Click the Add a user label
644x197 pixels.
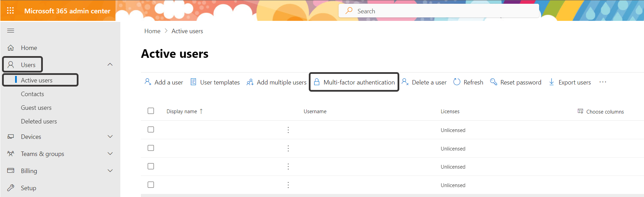[169, 82]
